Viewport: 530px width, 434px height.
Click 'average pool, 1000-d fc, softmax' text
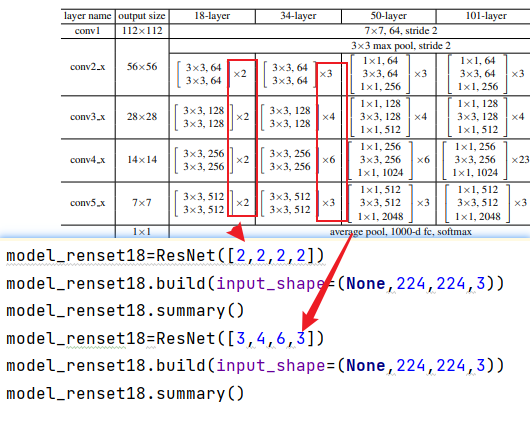pos(401,232)
